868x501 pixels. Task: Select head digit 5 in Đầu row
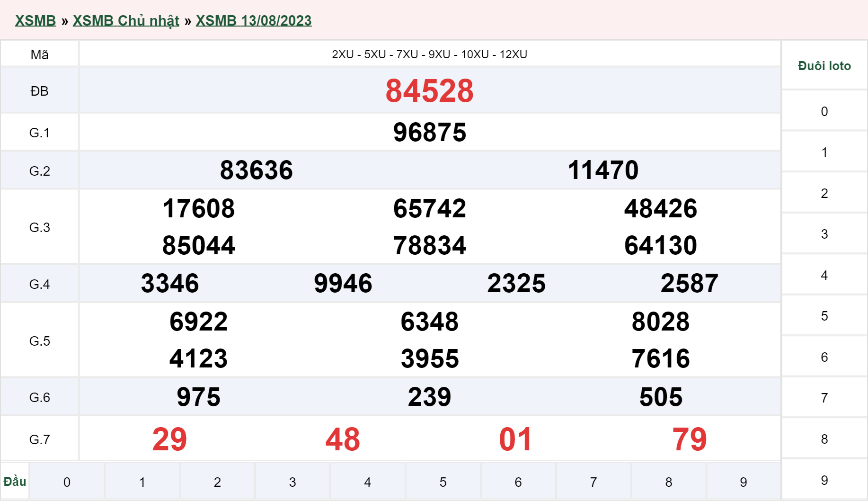tap(443, 482)
